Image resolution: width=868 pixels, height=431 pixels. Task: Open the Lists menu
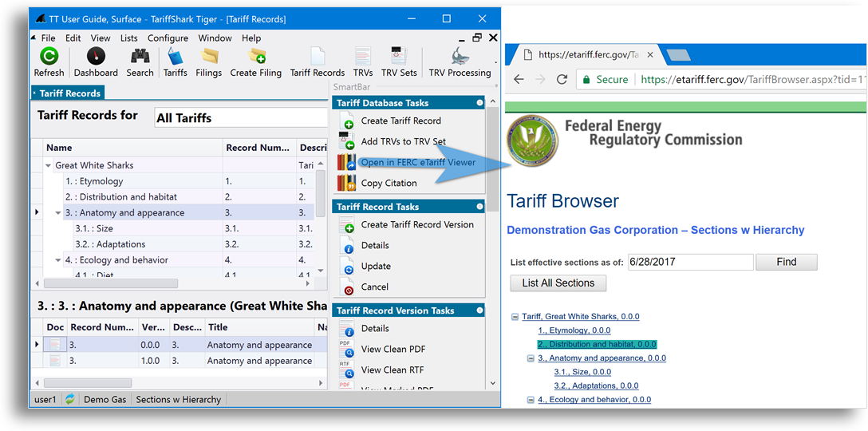pos(129,38)
